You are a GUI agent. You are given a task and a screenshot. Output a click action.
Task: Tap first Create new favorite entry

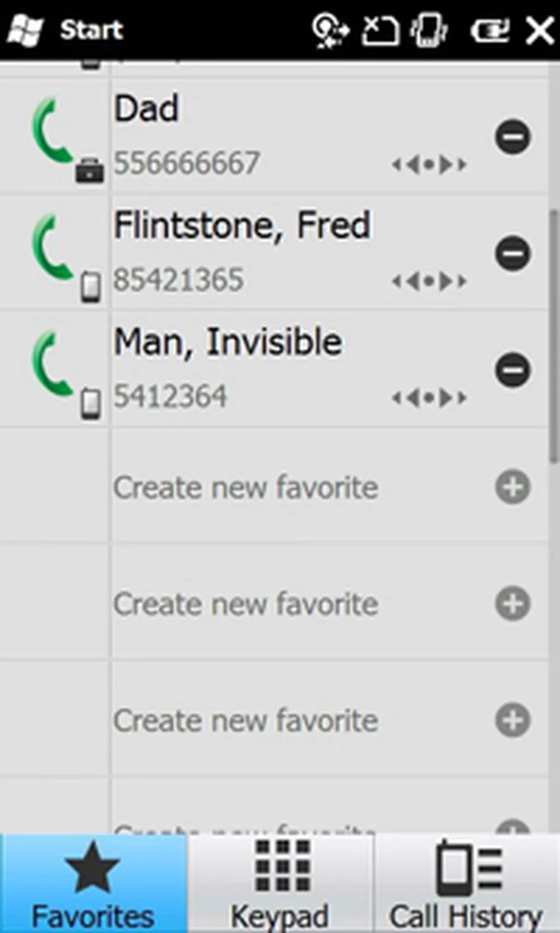pyautogui.click(x=246, y=487)
